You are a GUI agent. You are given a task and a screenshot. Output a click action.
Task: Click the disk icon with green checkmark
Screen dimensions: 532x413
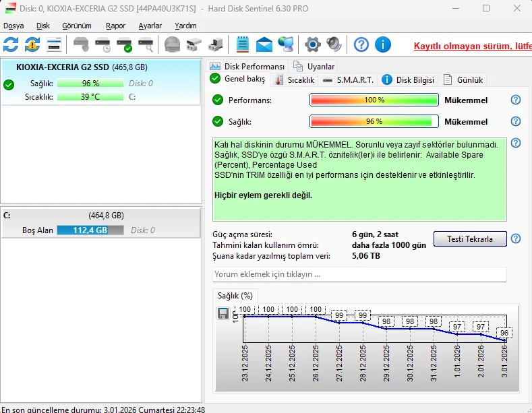124,44
